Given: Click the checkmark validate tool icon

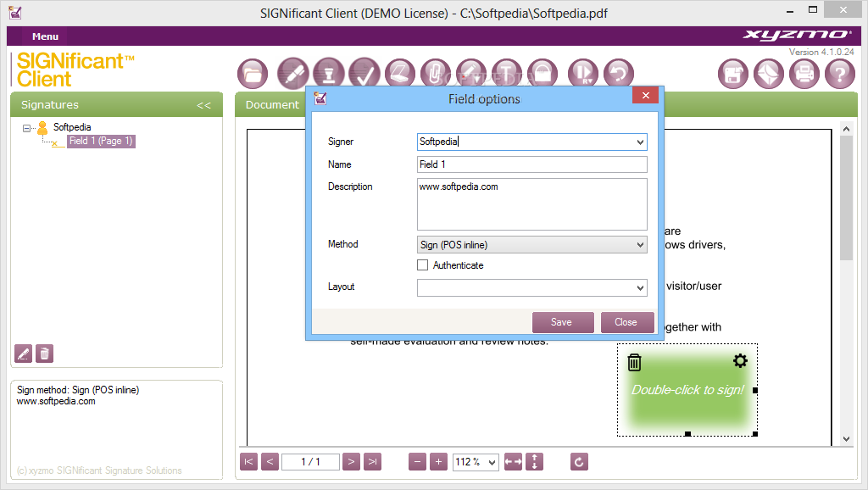Looking at the screenshot, I should [x=364, y=73].
